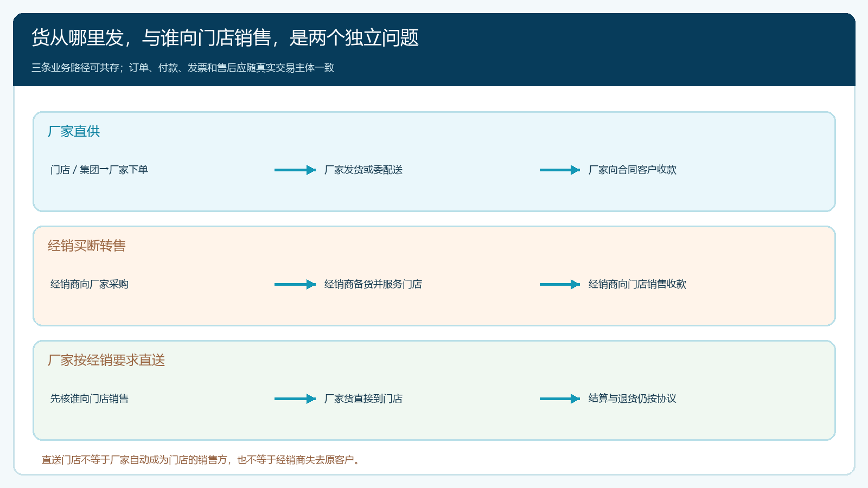The height and width of the screenshot is (488, 868).
Task: Select the step 厂家向合同客户收款
Action: click(x=633, y=170)
